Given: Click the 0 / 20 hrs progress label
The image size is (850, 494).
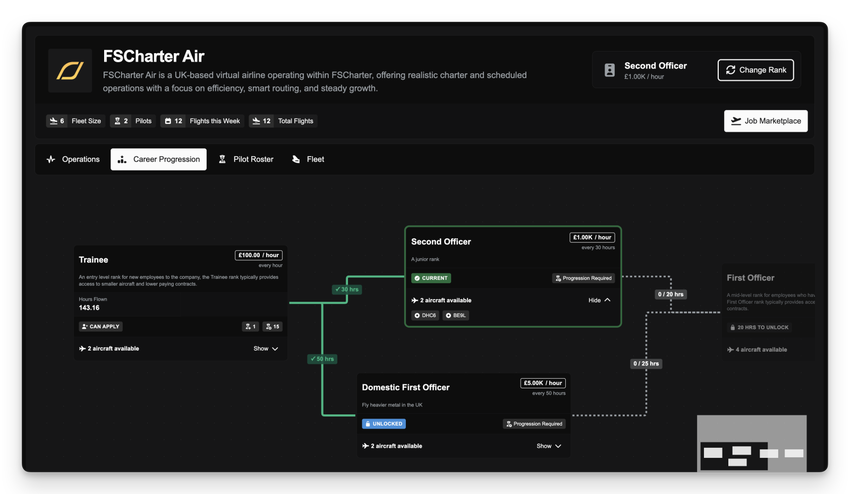Looking at the screenshot, I should [670, 294].
